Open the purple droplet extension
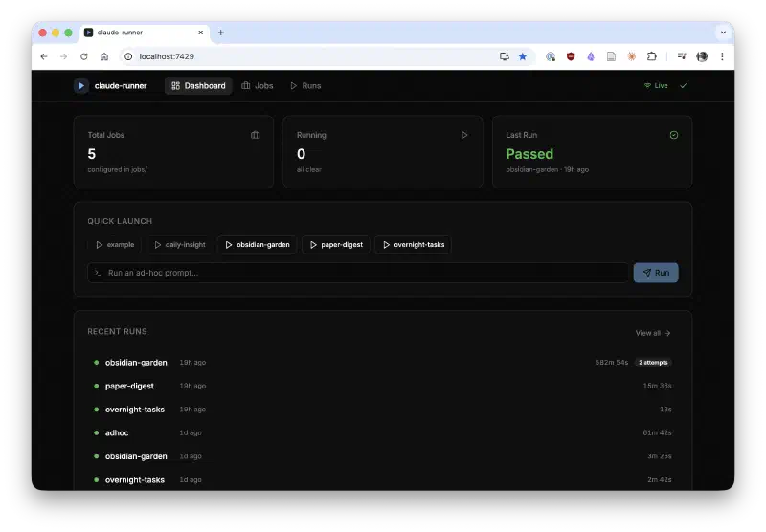The image size is (766, 532). click(591, 56)
